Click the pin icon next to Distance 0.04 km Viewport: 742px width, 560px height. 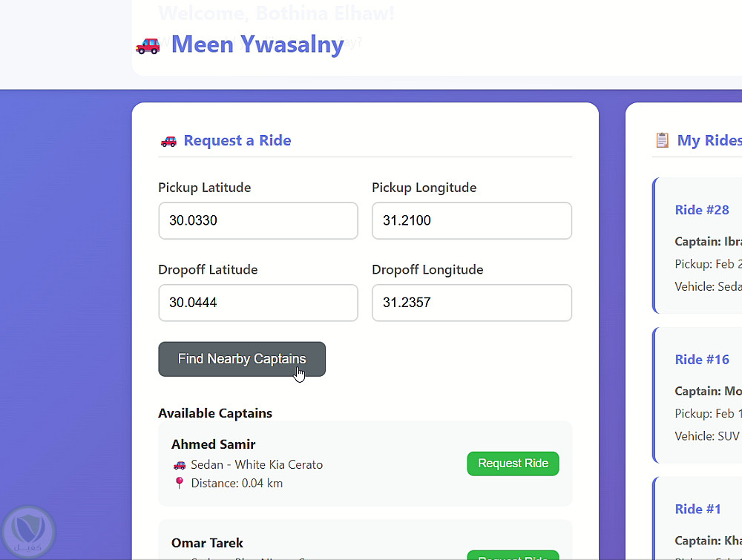pyautogui.click(x=179, y=484)
